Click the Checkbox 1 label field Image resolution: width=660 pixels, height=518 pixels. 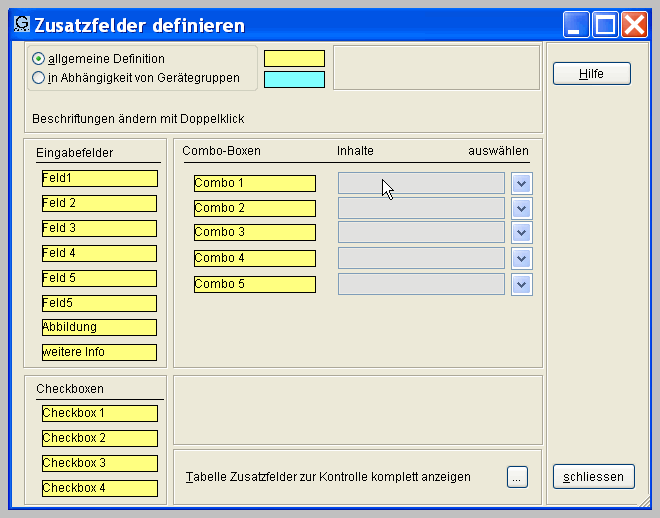click(x=99, y=413)
